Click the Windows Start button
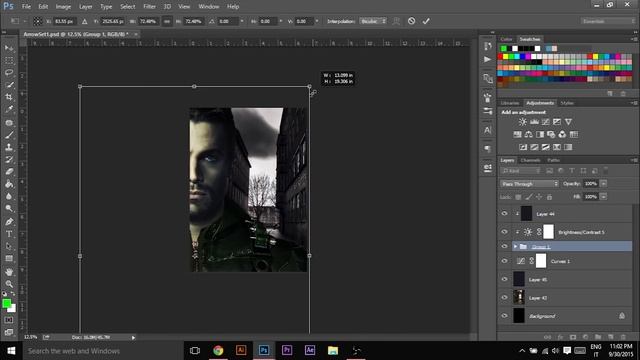This screenshot has height=360, width=640. pyautogui.click(x=11, y=351)
